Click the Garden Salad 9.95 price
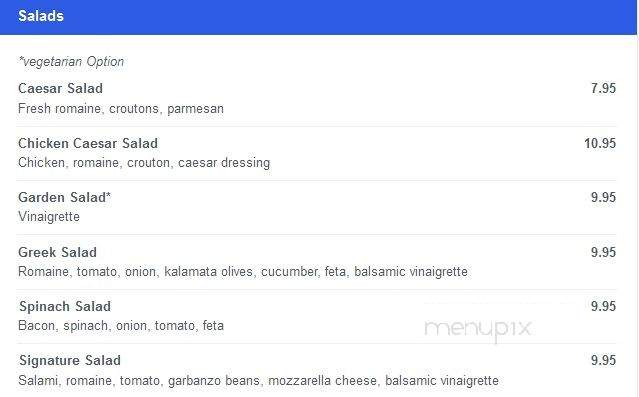The image size is (639, 397). [x=603, y=198]
